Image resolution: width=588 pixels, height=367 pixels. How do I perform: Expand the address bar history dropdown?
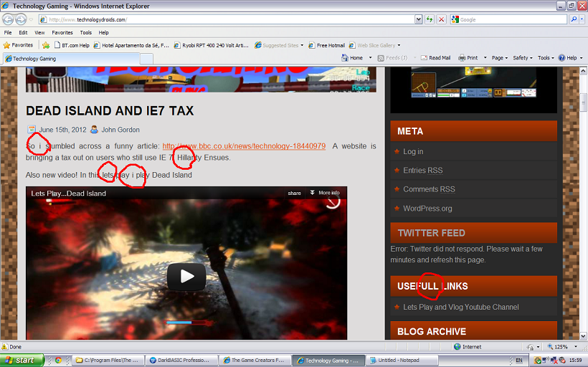pyautogui.click(x=419, y=19)
